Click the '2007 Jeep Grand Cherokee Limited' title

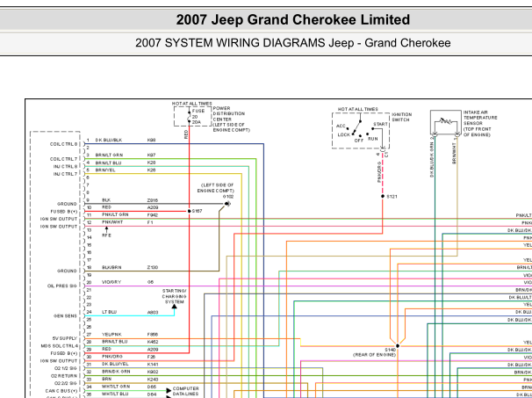pos(293,19)
